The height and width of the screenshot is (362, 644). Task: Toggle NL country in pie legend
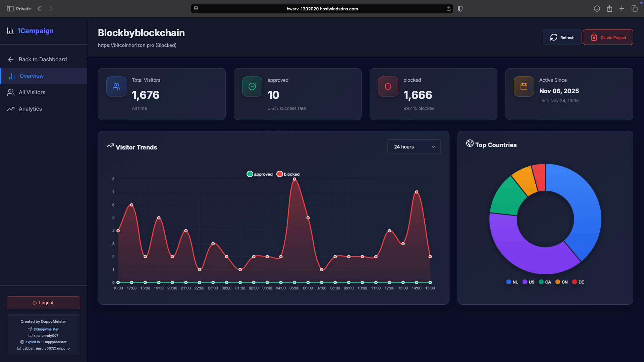(x=512, y=282)
